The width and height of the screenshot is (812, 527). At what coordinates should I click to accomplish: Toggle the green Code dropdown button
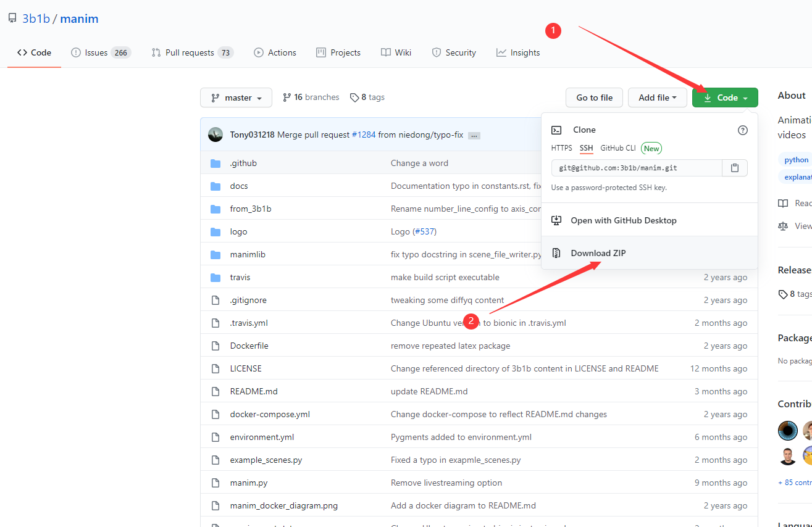click(x=725, y=98)
